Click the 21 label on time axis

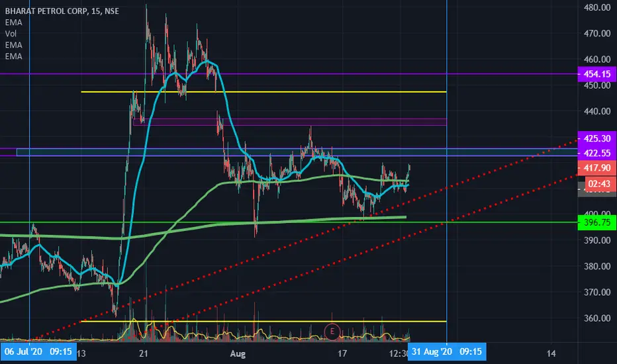coord(144,354)
